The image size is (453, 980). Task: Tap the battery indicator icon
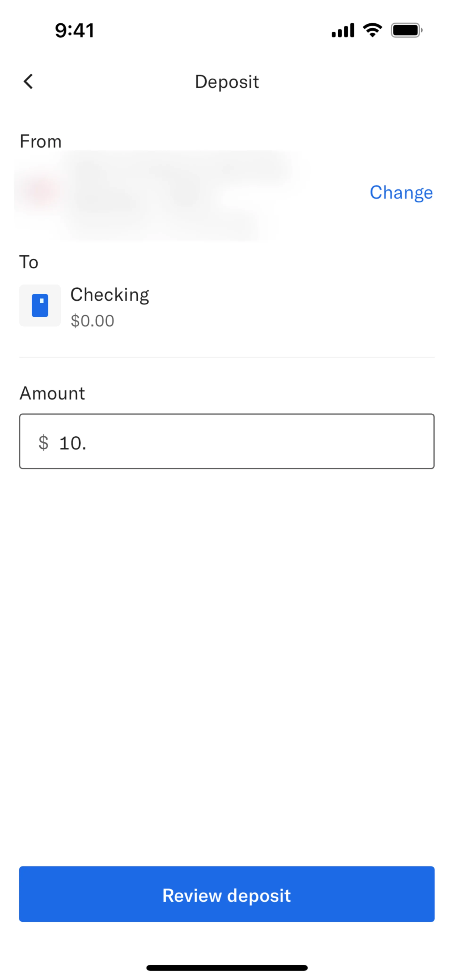[x=406, y=30]
